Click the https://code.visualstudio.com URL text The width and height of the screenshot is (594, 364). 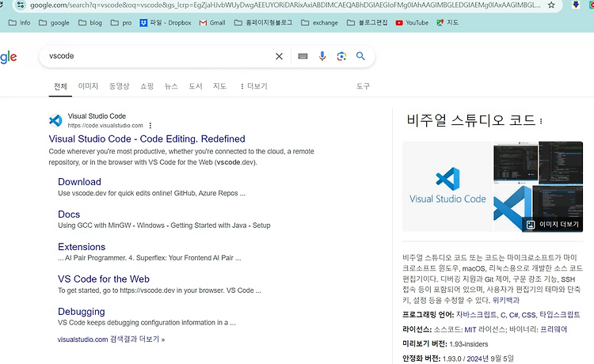[x=105, y=126]
